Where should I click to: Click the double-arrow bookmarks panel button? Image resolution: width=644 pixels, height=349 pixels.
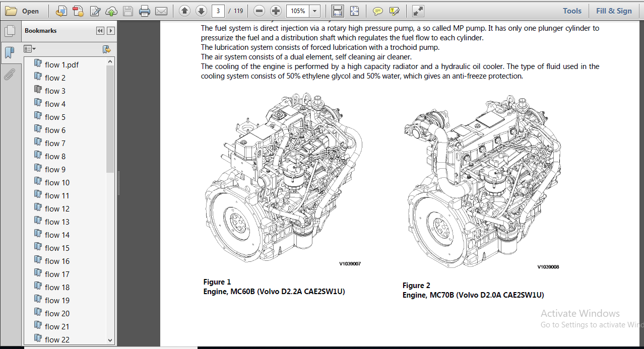coord(100,31)
